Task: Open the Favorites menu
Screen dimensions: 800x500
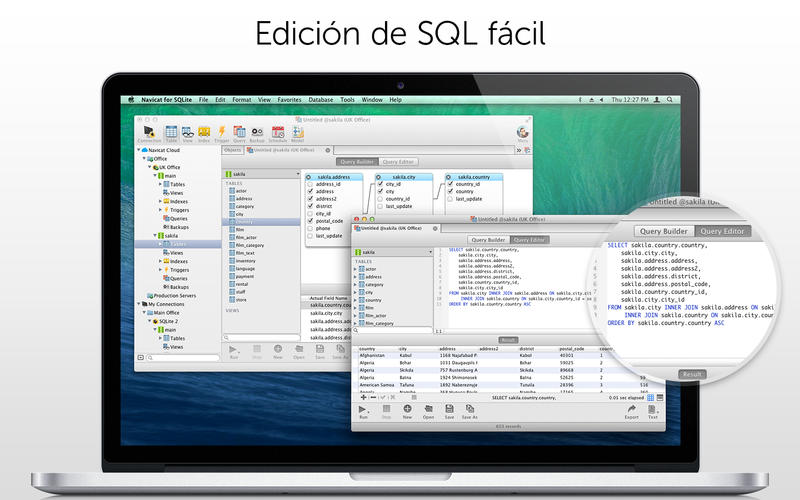Action: pyautogui.click(x=289, y=100)
